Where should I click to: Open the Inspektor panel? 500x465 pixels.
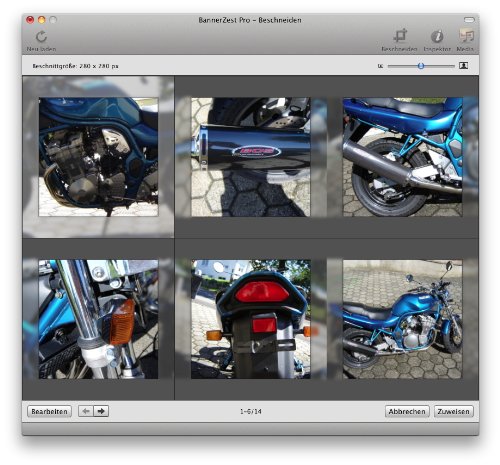[x=437, y=40]
